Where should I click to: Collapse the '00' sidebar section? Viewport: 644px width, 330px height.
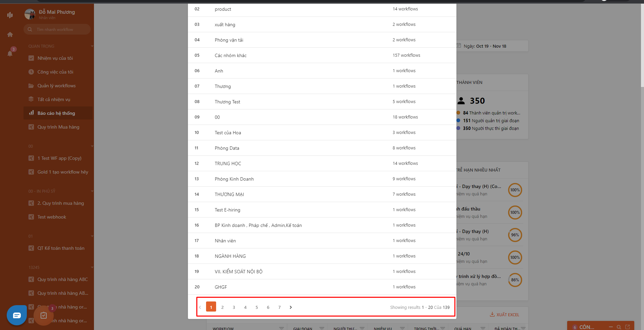pyautogui.click(x=92, y=146)
